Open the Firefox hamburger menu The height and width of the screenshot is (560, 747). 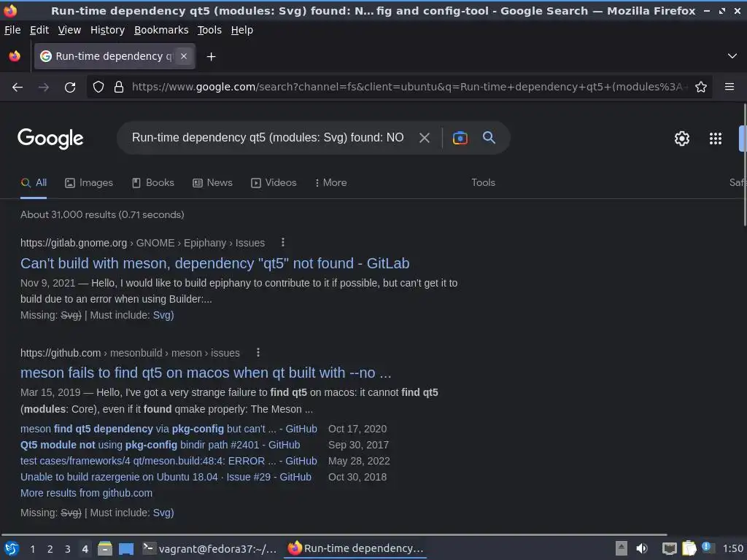point(729,87)
